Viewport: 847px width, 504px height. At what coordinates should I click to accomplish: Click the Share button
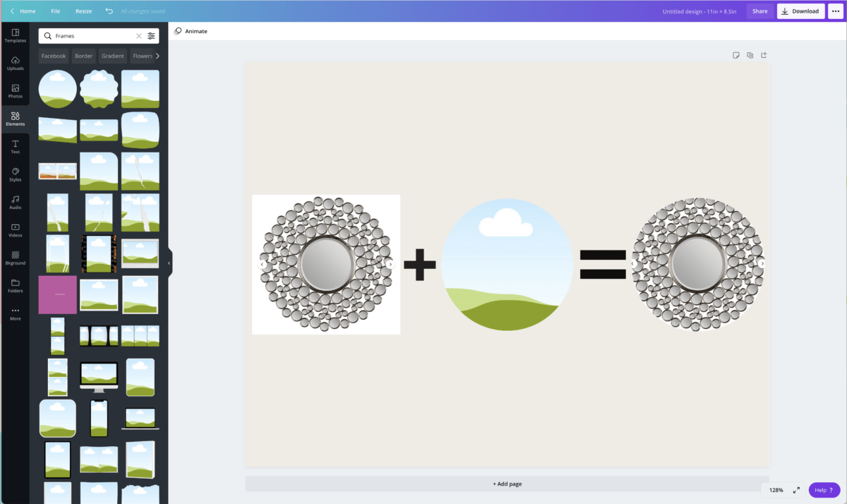[x=759, y=11]
